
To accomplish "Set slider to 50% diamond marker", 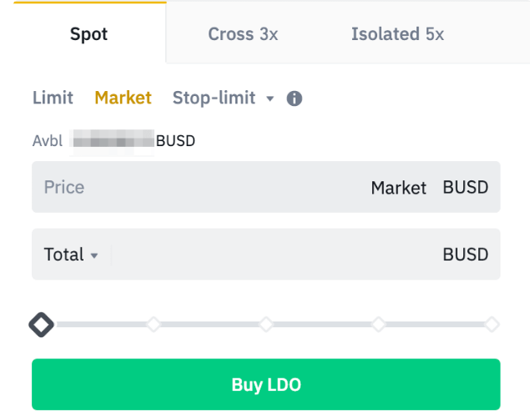I will click(266, 325).
